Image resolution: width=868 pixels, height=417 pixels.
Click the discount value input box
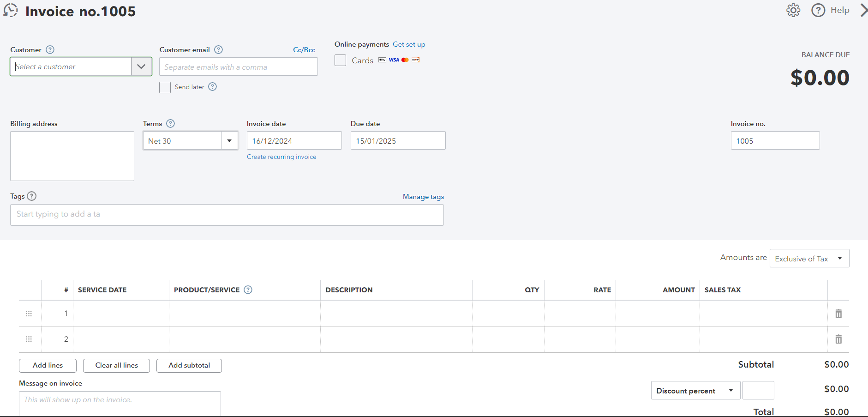(x=758, y=390)
